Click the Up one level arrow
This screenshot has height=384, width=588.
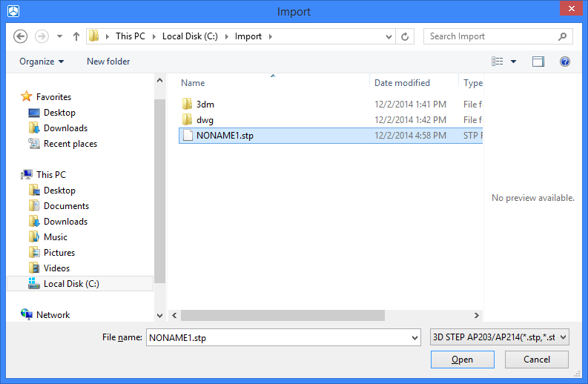pos(76,36)
